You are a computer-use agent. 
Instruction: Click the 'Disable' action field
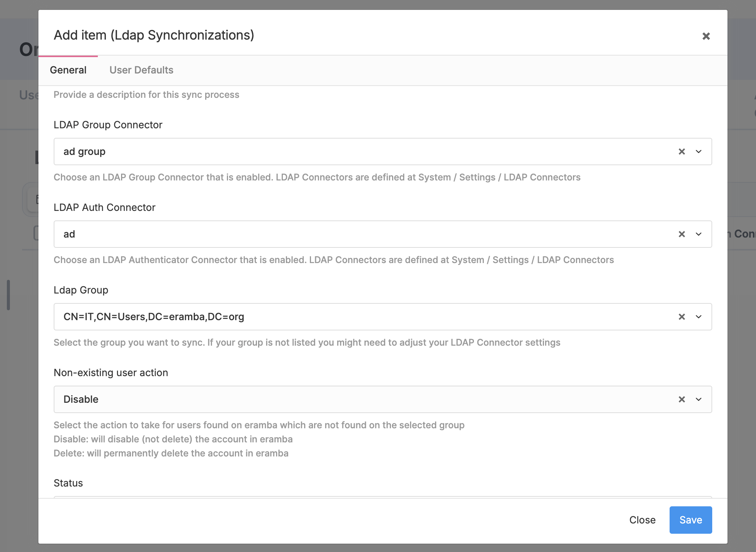343,399
